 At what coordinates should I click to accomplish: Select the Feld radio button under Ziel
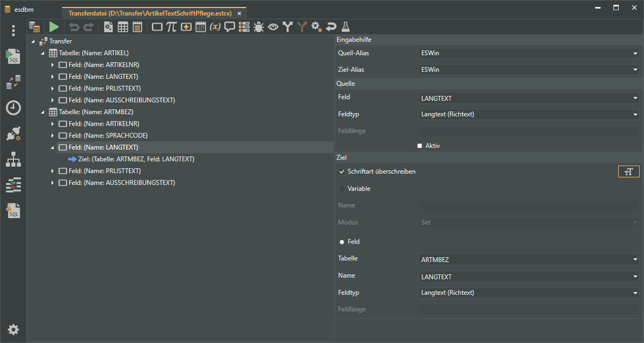342,242
